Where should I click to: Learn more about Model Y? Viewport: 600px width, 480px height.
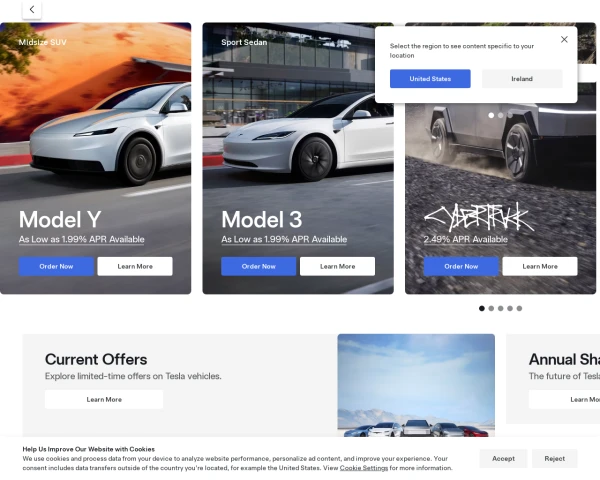135,266
